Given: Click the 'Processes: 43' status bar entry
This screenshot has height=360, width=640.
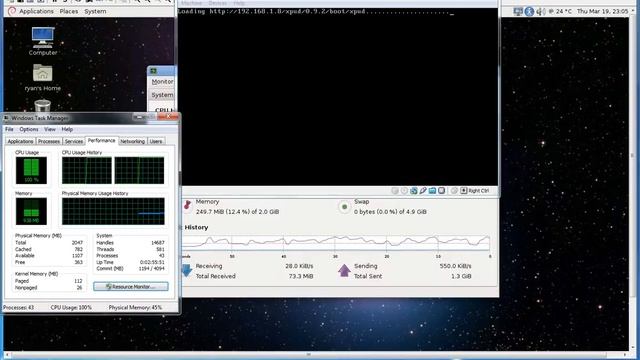Looking at the screenshot, I should (x=18, y=308).
